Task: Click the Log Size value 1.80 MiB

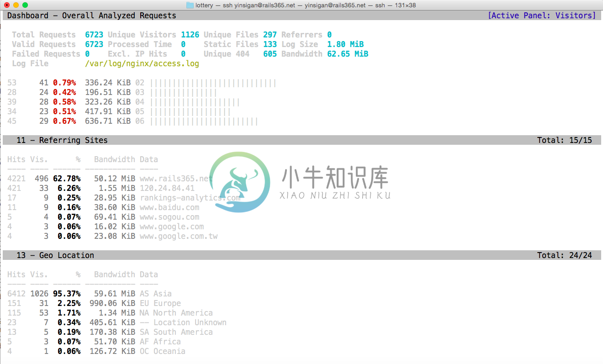Action: point(345,44)
